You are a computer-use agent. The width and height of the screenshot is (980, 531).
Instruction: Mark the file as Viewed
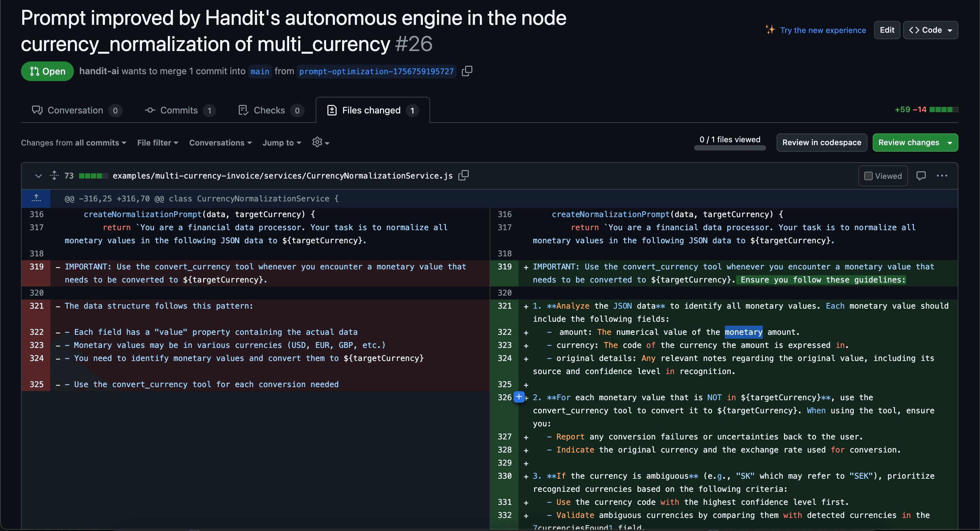click(x=883, y=176)
